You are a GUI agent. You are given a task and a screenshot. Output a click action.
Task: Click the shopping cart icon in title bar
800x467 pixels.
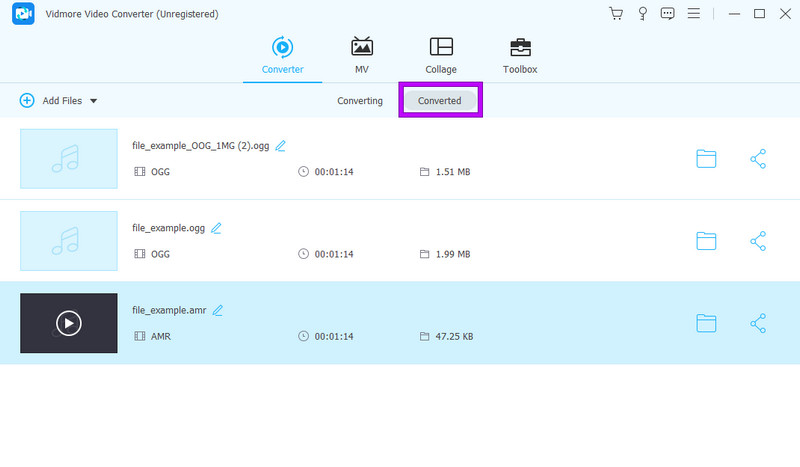[x=616, y=14]
